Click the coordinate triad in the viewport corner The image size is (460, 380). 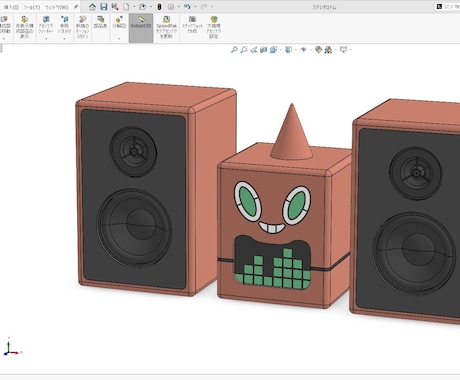(12, 347)
